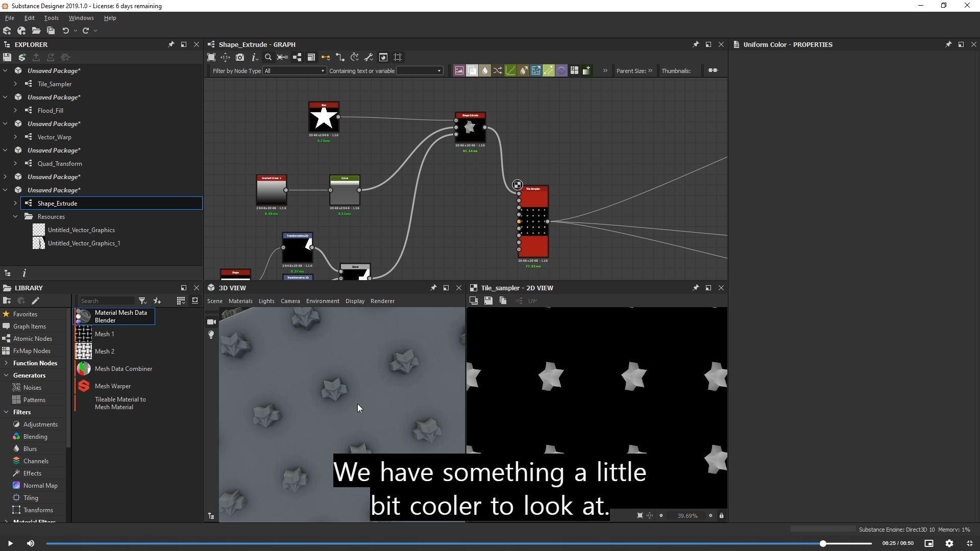The height and width of the screenshot is (551, 980).
Task: Click the video progress slider handle
Action: pos(823,544)
